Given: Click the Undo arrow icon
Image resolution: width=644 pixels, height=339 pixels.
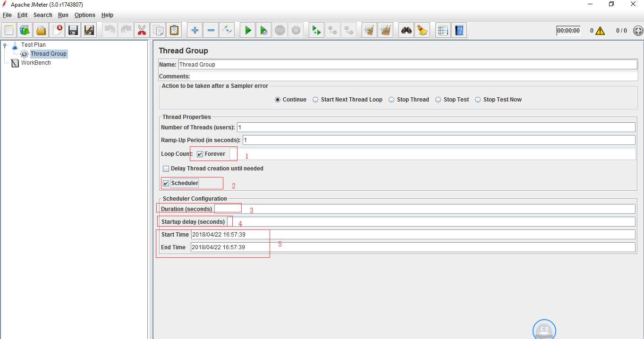Looking at the screenshot, I should pyautogui.click(x=110, y=31).
